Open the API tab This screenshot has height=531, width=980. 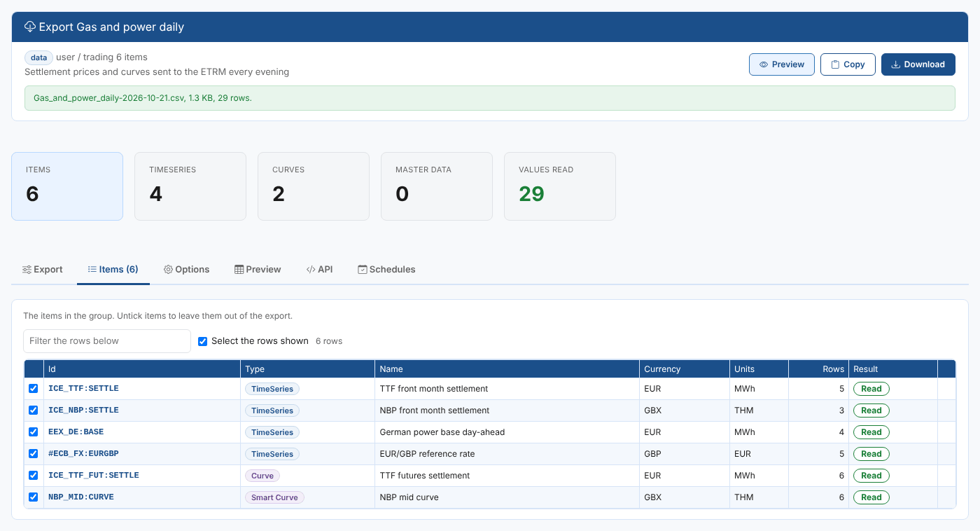320,270
